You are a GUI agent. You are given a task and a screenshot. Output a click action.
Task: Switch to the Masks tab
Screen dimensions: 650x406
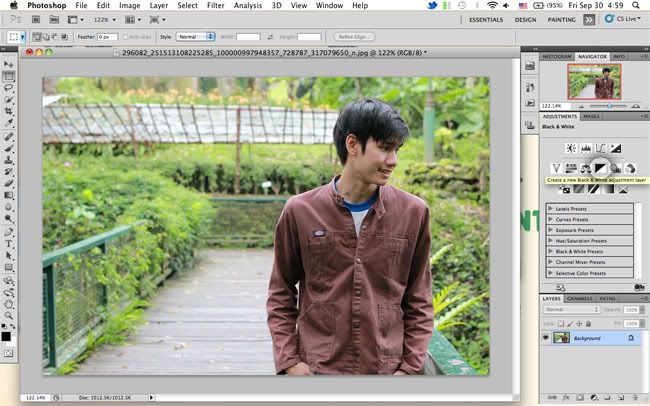click(x=591, y=117)
